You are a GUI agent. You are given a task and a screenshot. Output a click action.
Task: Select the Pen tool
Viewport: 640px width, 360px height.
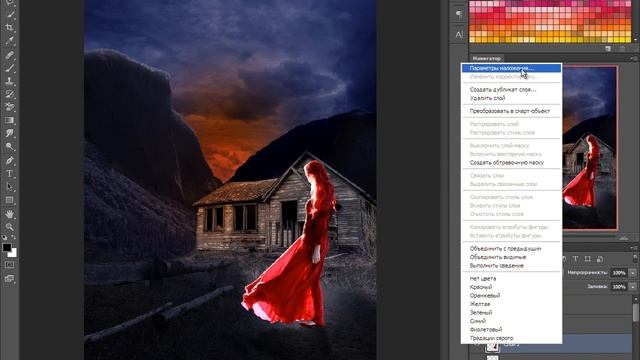10,160
